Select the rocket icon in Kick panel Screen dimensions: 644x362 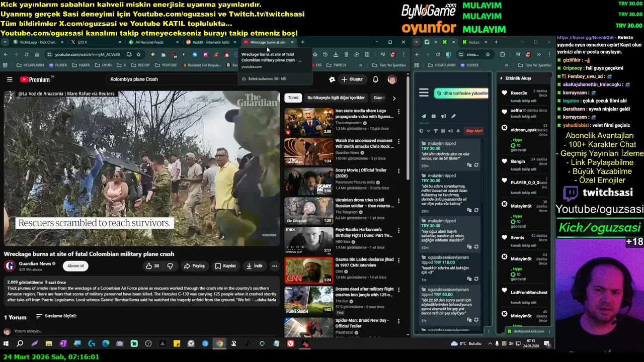pos(453,116)
